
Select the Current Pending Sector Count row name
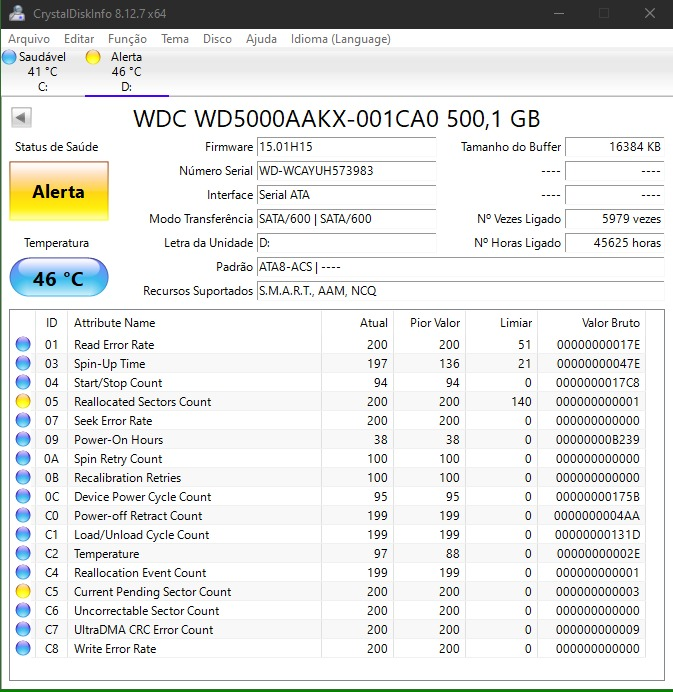tap(153, 591)
